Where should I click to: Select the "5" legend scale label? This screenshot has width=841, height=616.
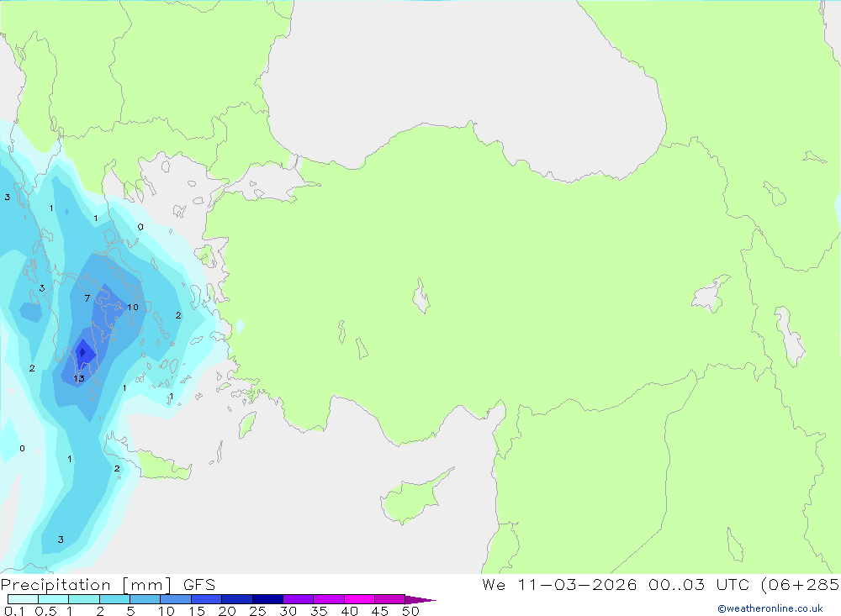click(130, 611)
